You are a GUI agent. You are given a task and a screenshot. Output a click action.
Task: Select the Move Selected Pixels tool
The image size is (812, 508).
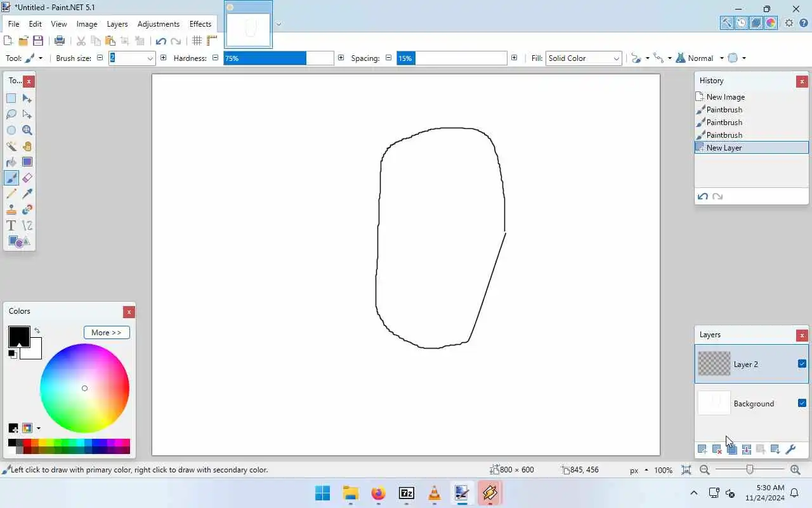27,98
